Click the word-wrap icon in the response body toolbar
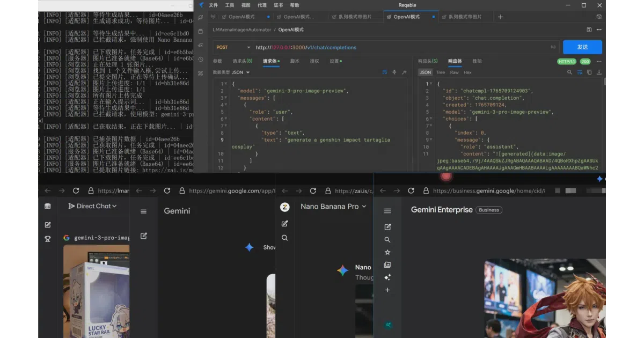Image resolution: width=644 pixels, height=338 pixels. pyautogui.click(x=580, y=72)
